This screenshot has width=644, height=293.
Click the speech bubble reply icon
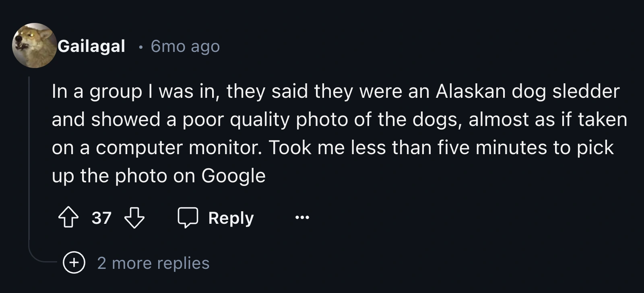[188, 218]
